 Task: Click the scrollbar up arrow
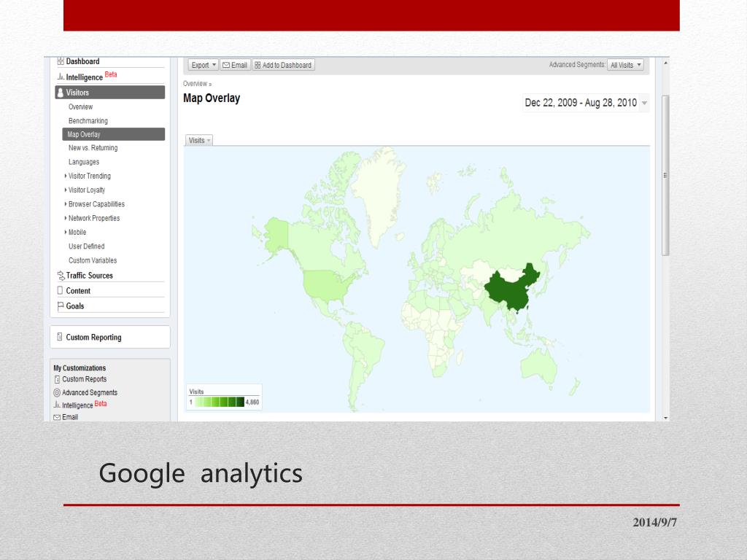point(665,63)
